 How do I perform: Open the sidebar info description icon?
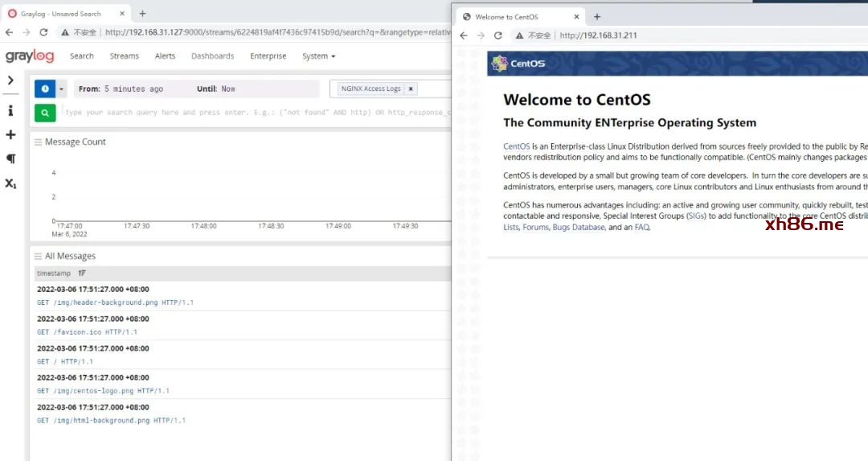[10, 111]
